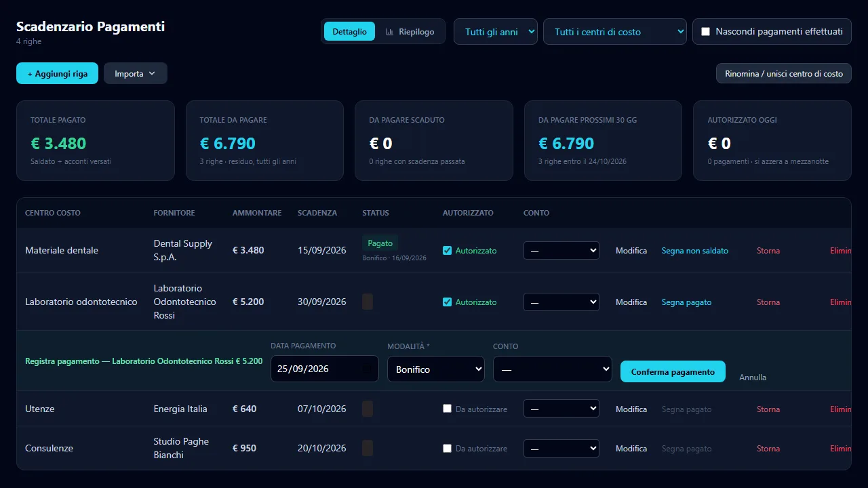Click Storna in the Consulenze row
The width and height of the screenshot is (868, 488).
[x=768, y=449]
